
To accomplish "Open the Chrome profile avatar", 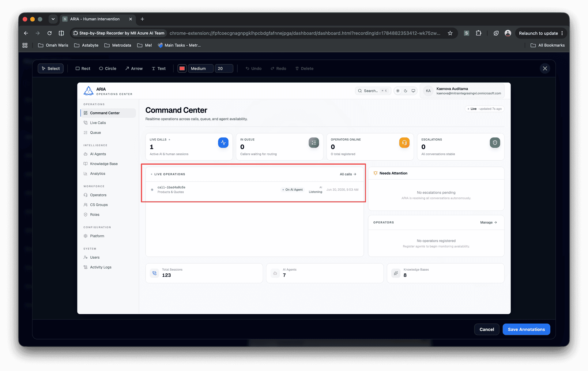I will tap(508, 33).
